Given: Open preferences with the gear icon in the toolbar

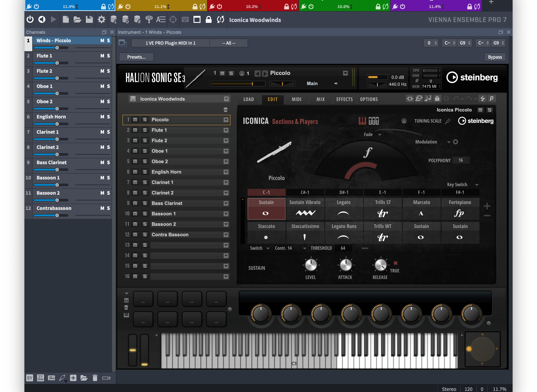Looking at the screenshot, I should tap(101, 19).
